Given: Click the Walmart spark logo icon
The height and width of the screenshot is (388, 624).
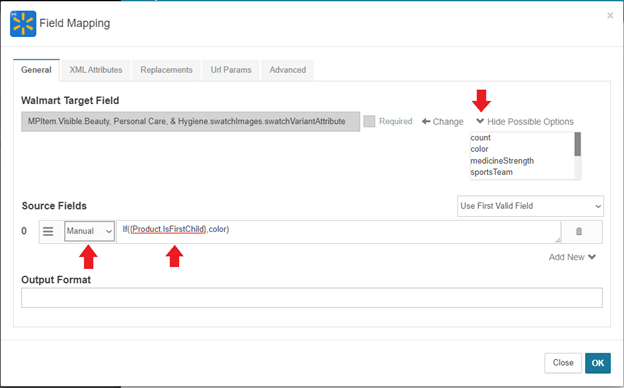Looking at the screenshot, I should [x=23, y=24].
